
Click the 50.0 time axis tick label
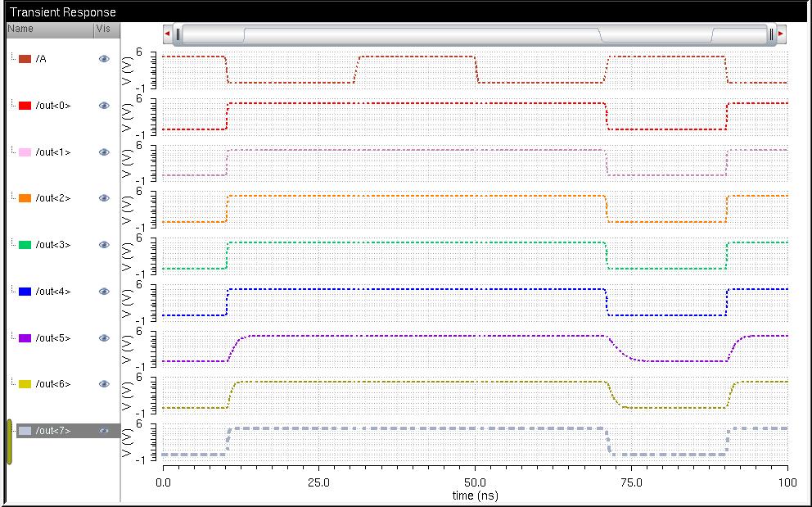click(x=475, y=482)
